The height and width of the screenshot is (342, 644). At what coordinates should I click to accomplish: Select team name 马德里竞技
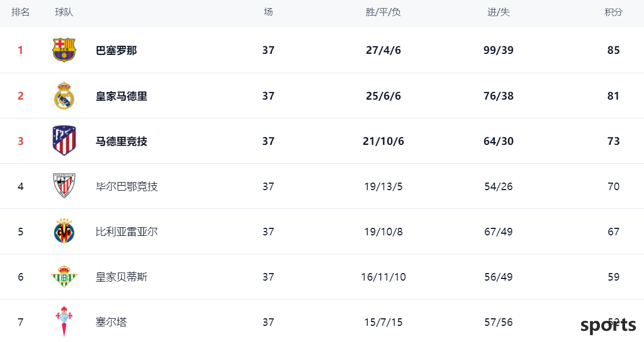click(x=122, y=141)
